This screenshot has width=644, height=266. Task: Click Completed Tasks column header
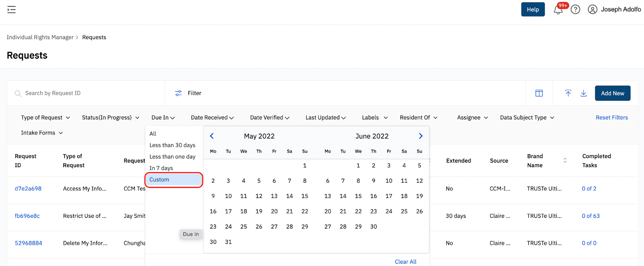(597, 161)
